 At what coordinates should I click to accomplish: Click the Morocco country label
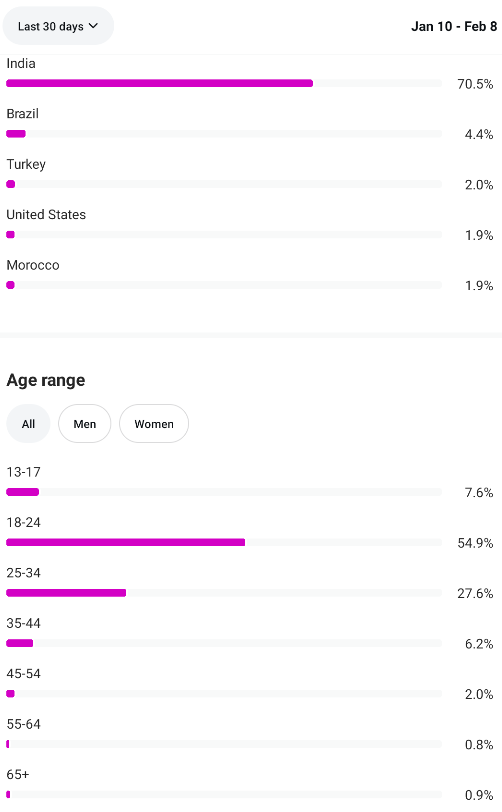tap(33, 265)
